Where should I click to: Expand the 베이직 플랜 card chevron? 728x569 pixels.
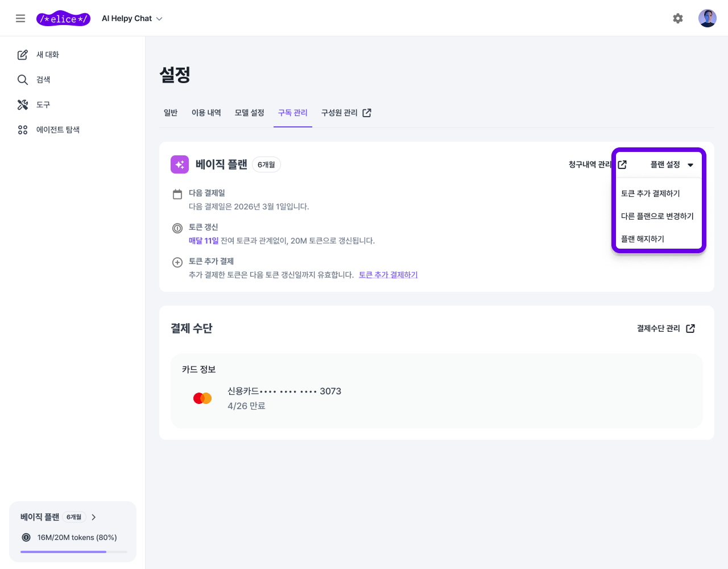tap(94, 517)
